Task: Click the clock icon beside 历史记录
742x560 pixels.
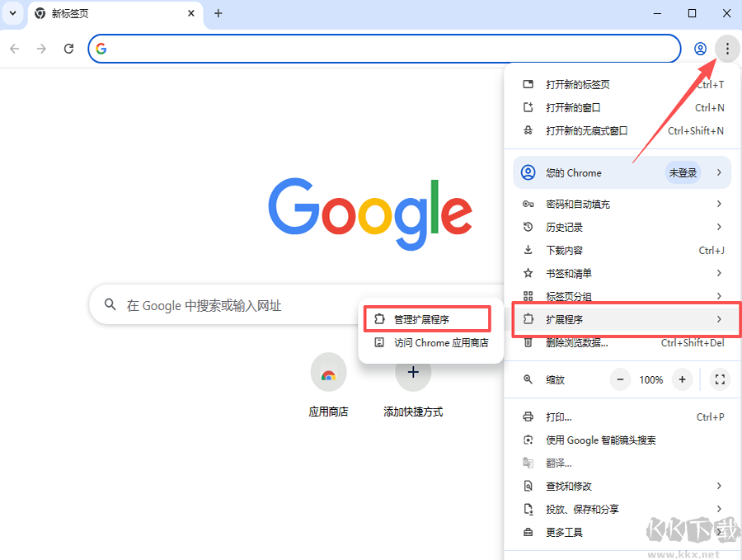Action: click(528, 227)
